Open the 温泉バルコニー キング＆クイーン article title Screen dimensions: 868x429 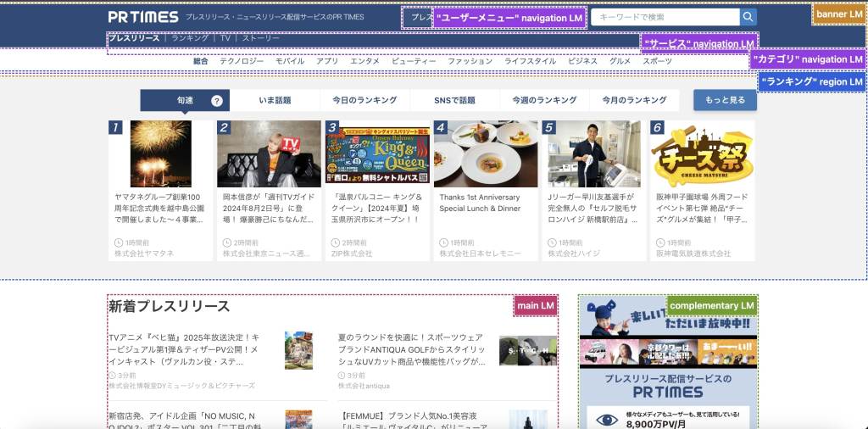coord(379,209)
